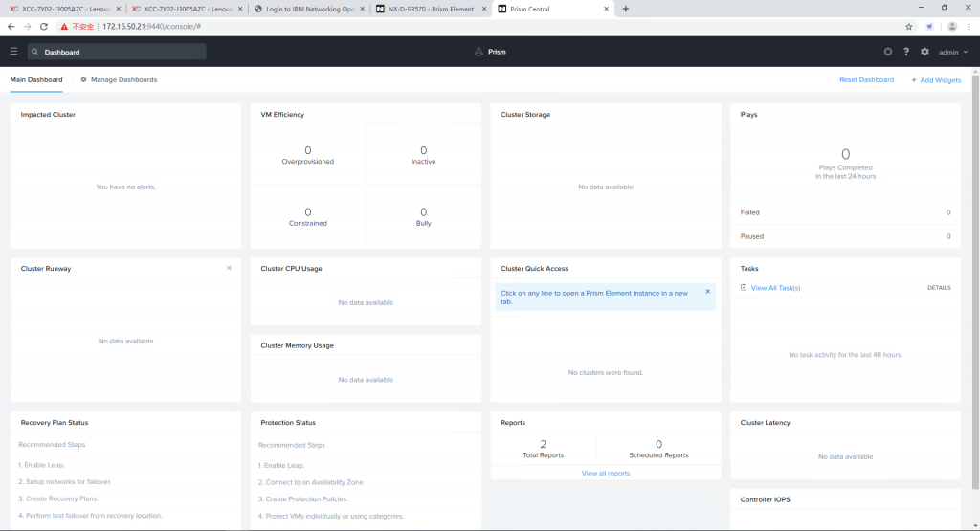Viewport: 980px width, 531px height.
Task: Click the browser address bar URL
Action: [151, 26]
